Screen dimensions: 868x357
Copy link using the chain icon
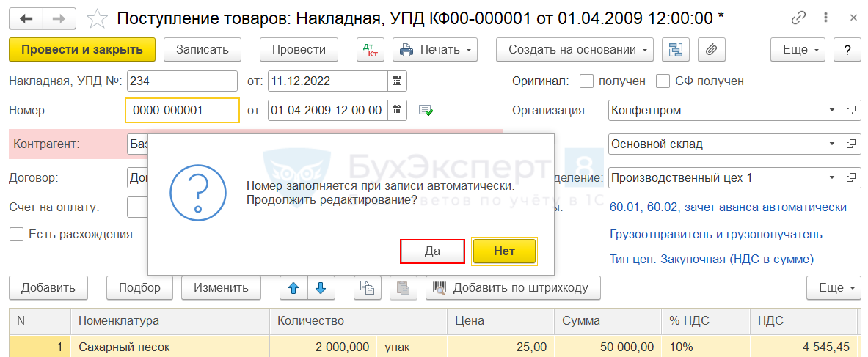point(798,18)
